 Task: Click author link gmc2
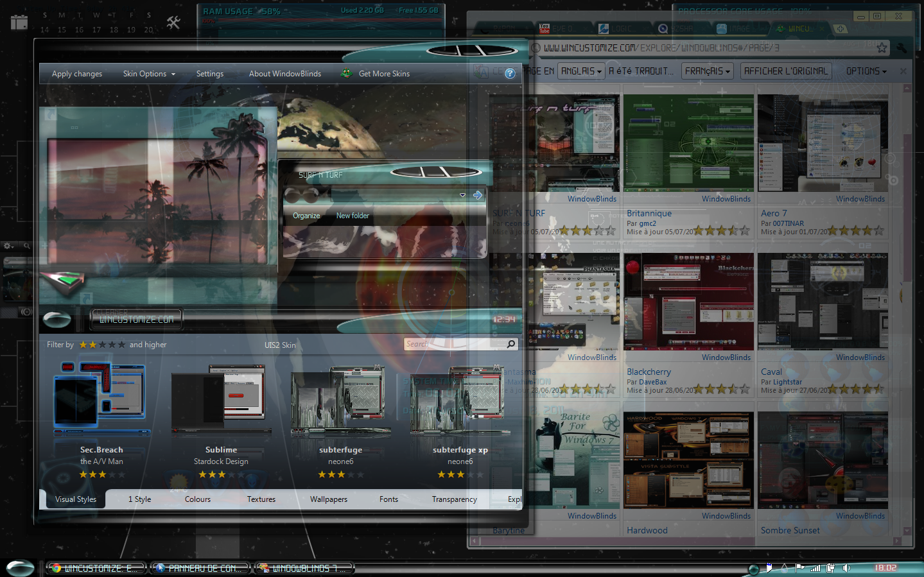(647, 223)
